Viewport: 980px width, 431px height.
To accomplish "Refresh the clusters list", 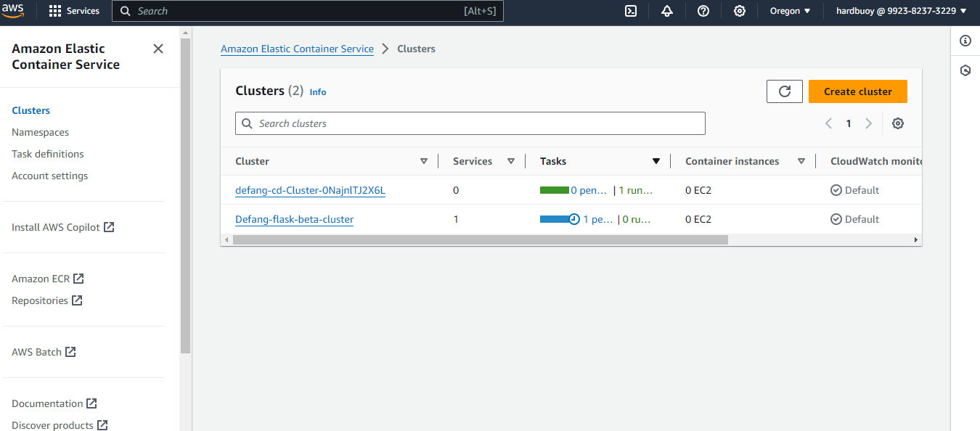I will point(785,91).
